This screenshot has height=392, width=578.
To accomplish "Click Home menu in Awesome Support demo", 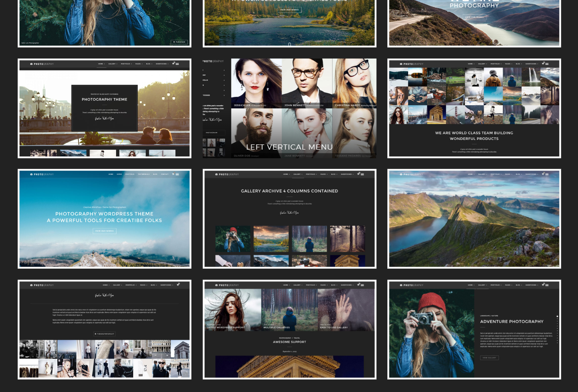I will (286, 285).
